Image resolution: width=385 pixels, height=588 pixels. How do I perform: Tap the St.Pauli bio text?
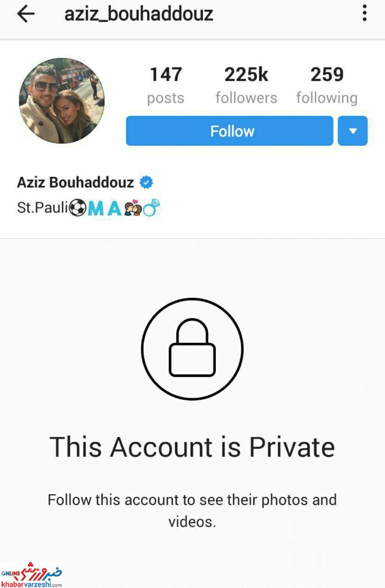point(43,208)
